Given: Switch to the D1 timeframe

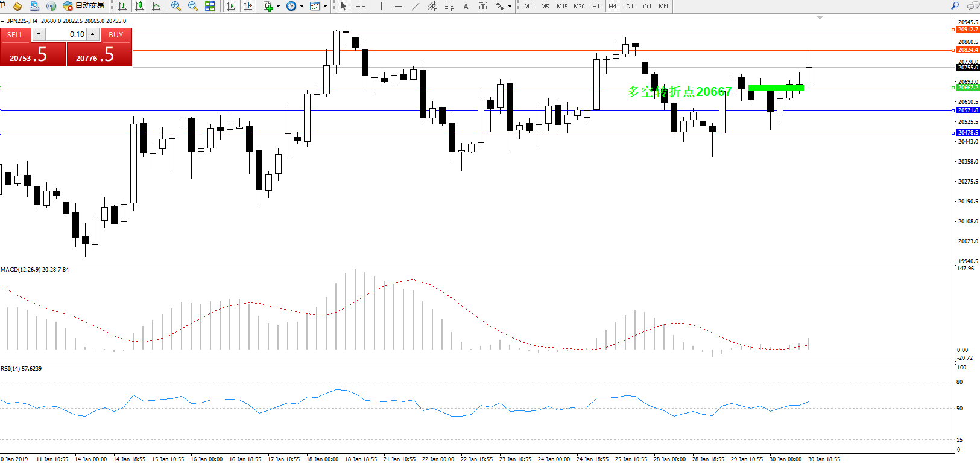Looking at the screenshot, I should coord(630,6).
